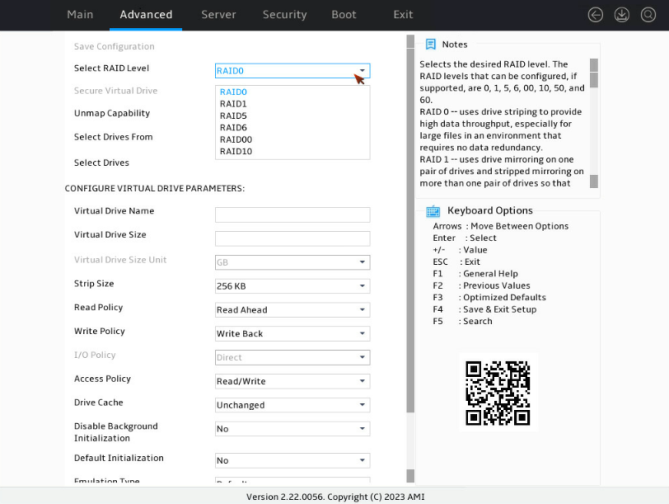Choose RAID6 from the list
The height and width of the screenshot is (504, 669).
click(x=233, y=128)
